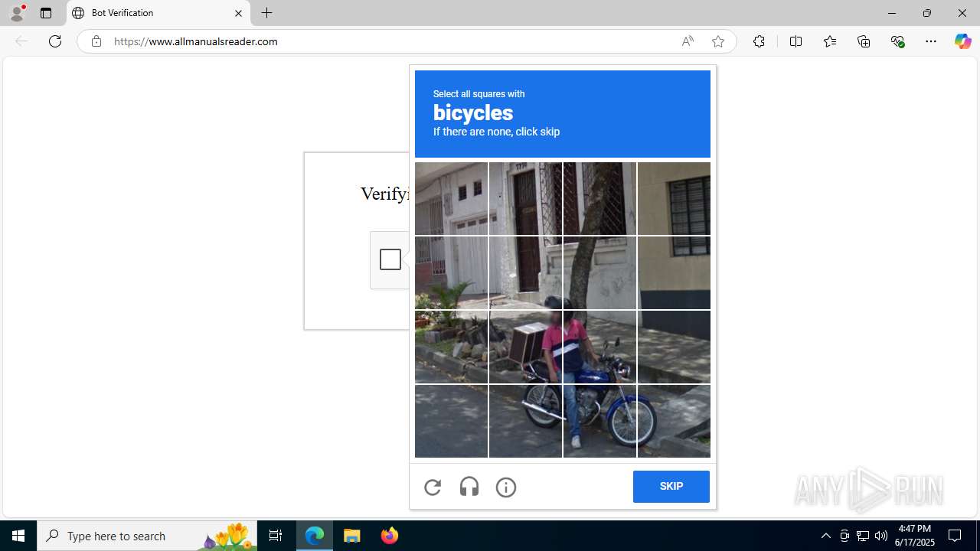Open Copilot sidebar
This screenshot has width=980, height=551.
point(962,41)
